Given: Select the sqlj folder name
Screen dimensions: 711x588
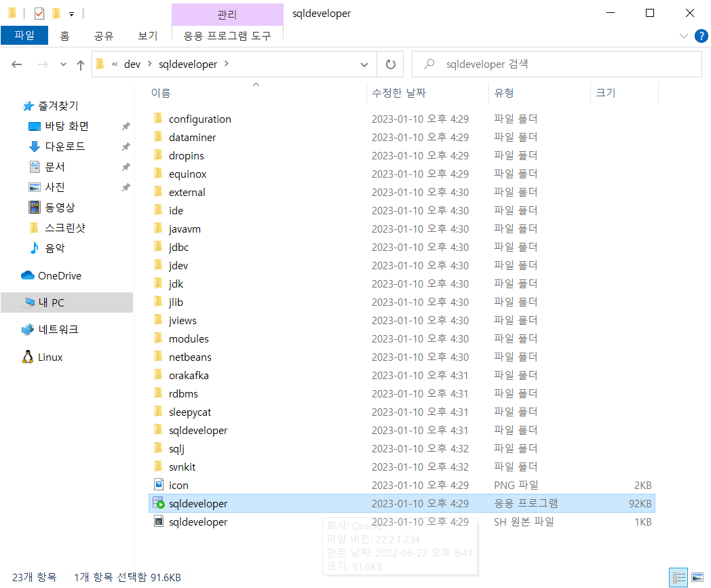Looking at the screenshot, I should (x=176, y=449).
